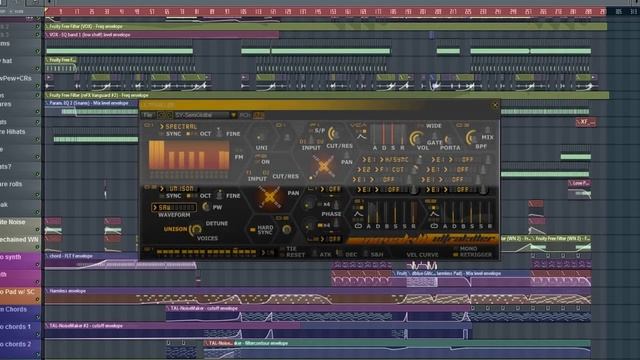
Task: Toggle the RETRIGGER checkbox
Action: tap(472, 255)
